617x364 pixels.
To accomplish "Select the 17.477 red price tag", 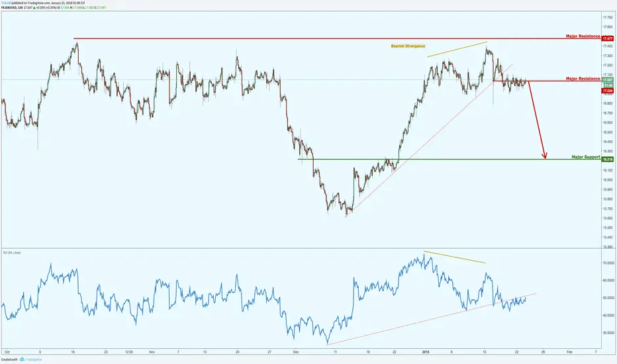I will pyautogui.click(x=608, y=38).
